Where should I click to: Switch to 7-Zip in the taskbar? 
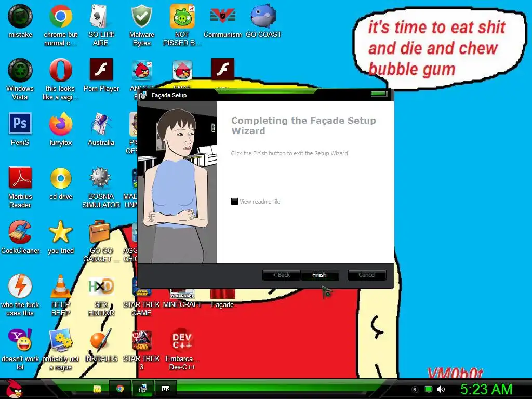tap(166, 389)
